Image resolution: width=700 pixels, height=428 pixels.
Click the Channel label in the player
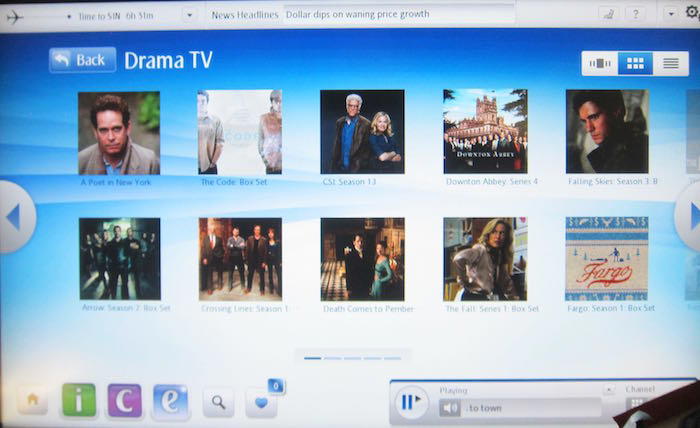640,389
